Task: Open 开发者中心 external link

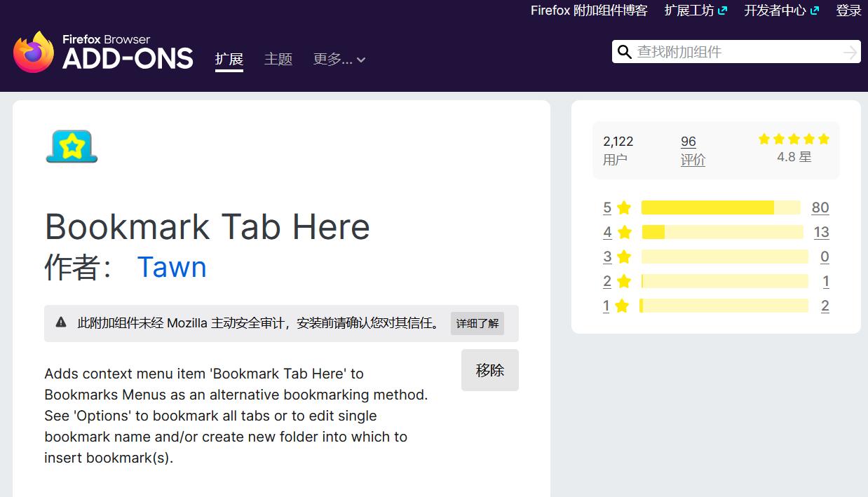Action: point(781,11)
